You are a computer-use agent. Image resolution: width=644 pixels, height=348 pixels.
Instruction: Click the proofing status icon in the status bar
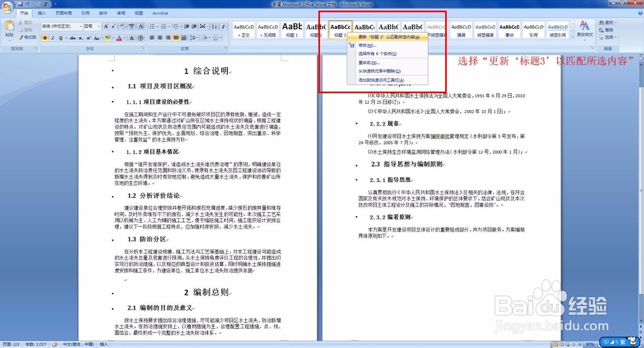tap(55, 344)
